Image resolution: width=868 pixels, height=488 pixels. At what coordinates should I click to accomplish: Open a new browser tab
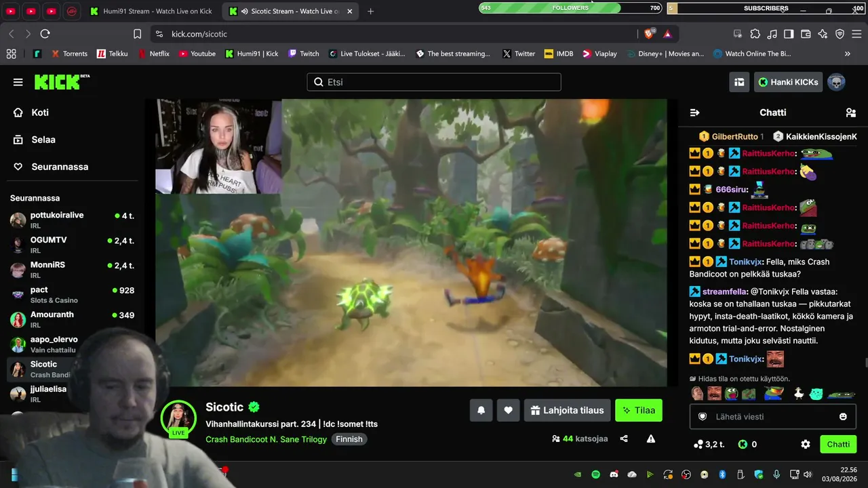[x=370, y=11]
